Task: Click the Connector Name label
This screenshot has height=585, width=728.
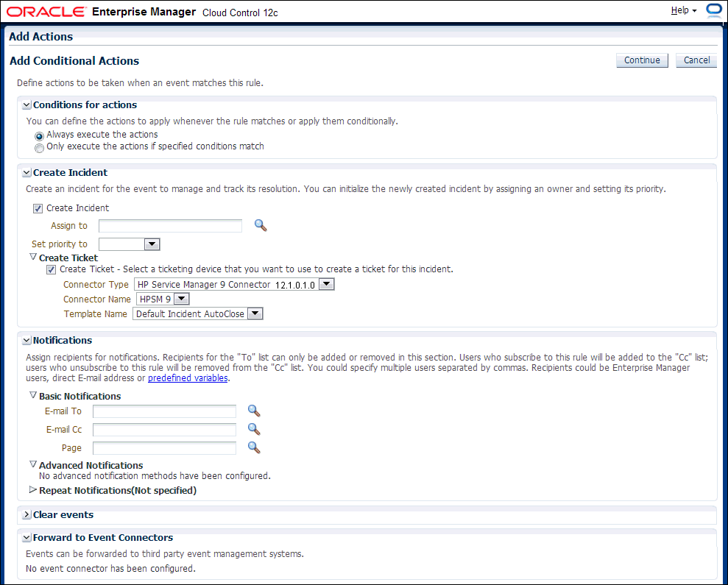Action: 97,299
